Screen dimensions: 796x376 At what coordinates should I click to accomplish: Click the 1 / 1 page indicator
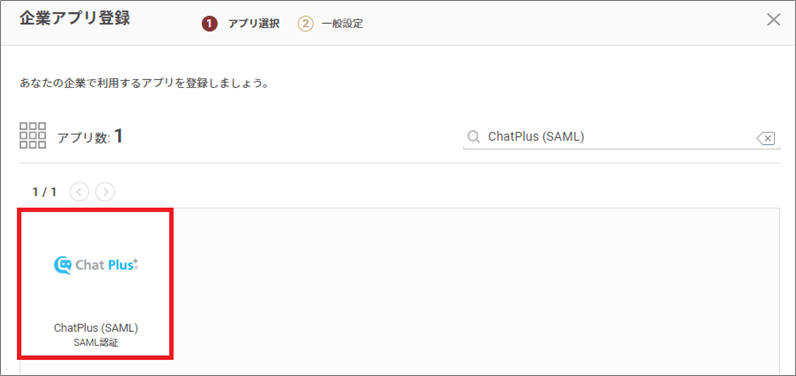[x=45, y=192]
